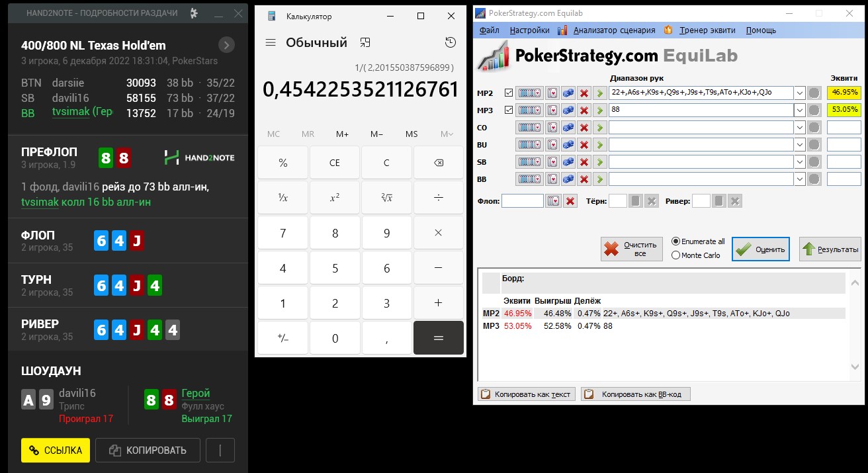The image size is (868, 473).
Task: Expand the MP3 range dropdown
Action: coord(800,110)
